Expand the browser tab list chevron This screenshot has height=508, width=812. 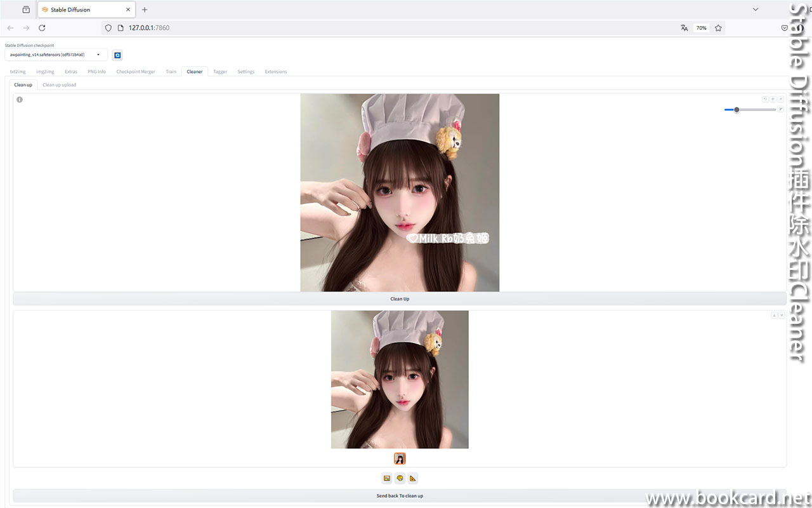[x=755, y=10]
